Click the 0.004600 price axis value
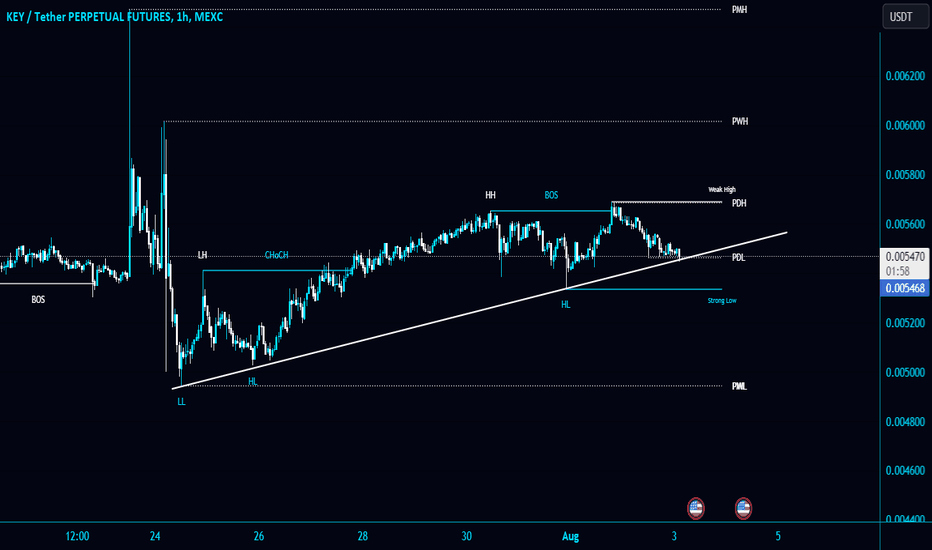932x550 pixels. 905,471
